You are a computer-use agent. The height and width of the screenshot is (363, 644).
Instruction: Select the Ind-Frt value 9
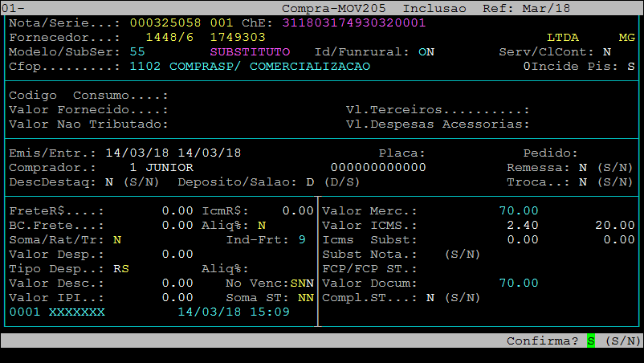[x=302, y=239]
